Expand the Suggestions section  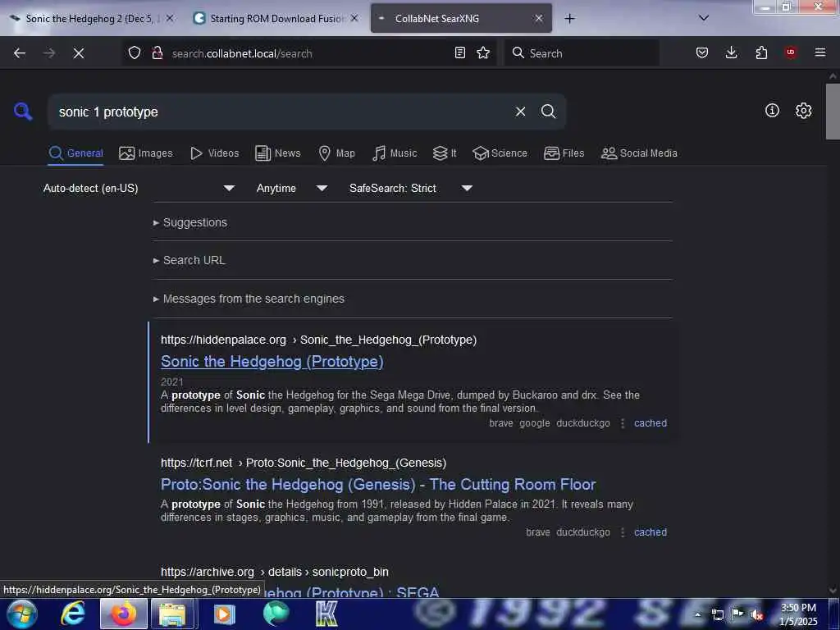click(x=190, y=222)
